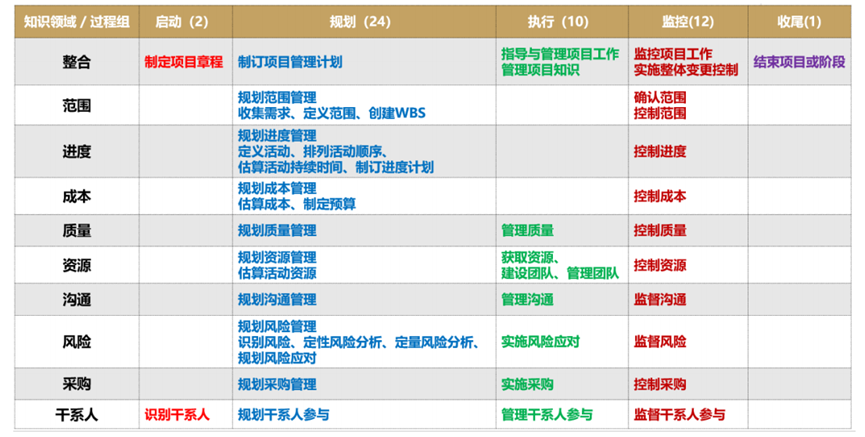
Task: Select the 实施风险应对 text
Action: click(541, 342)
